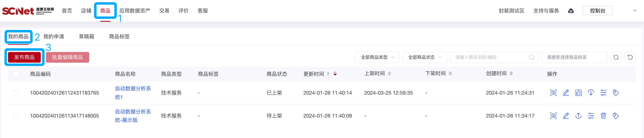The width and height of the screenshot is (644, 138).
Task: Toggle the select-all checkbox in table header
Action: [16, 74]
